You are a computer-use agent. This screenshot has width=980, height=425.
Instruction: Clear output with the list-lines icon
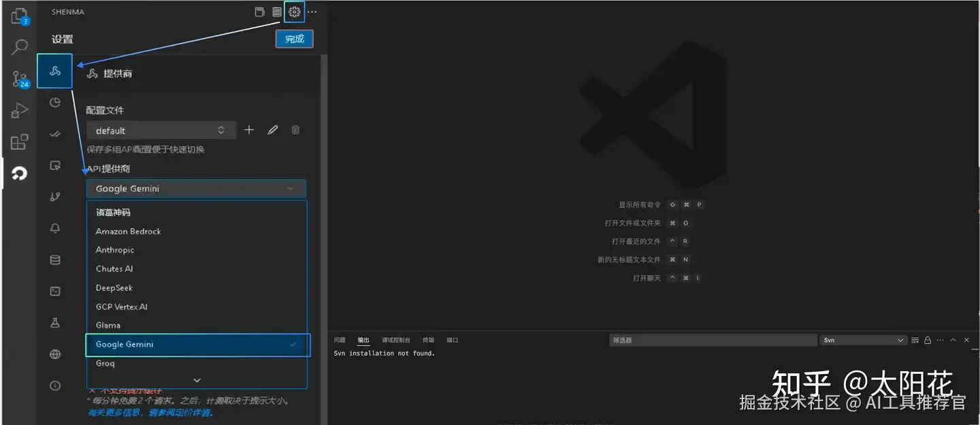[x=915, y=340]
